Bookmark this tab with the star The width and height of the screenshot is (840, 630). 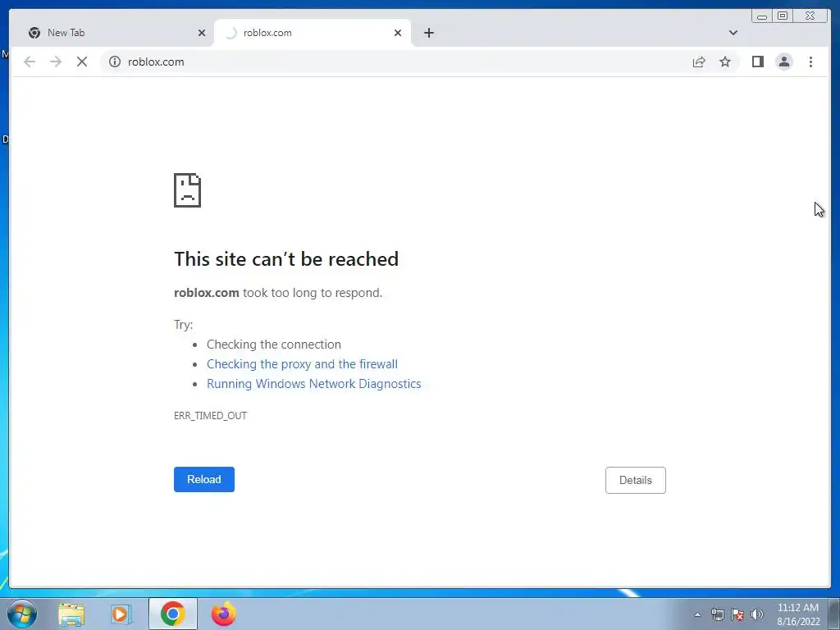[725, 62]
